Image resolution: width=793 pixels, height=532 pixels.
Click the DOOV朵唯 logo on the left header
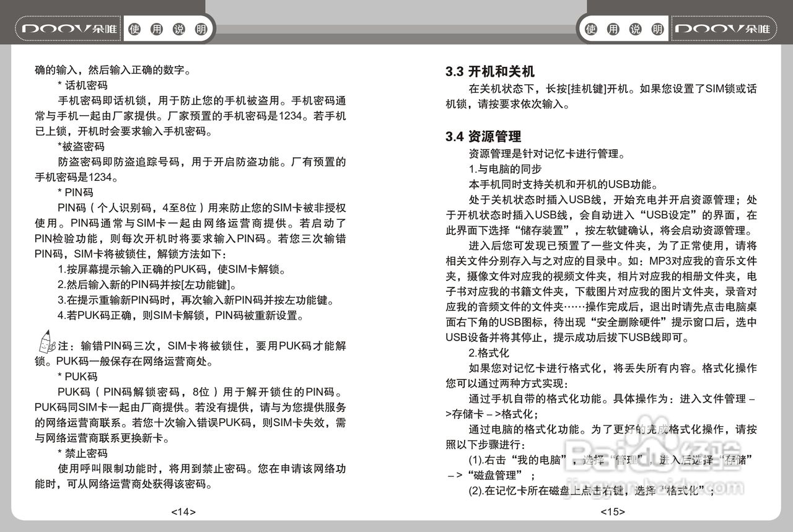coord(71,29)
